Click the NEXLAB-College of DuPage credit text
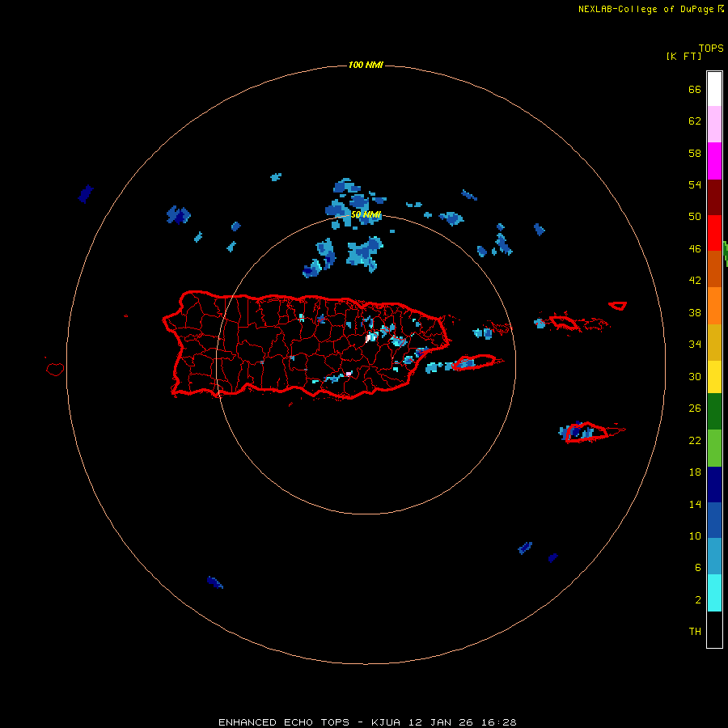This screenshot has height=728, width=728. [645, 9]
